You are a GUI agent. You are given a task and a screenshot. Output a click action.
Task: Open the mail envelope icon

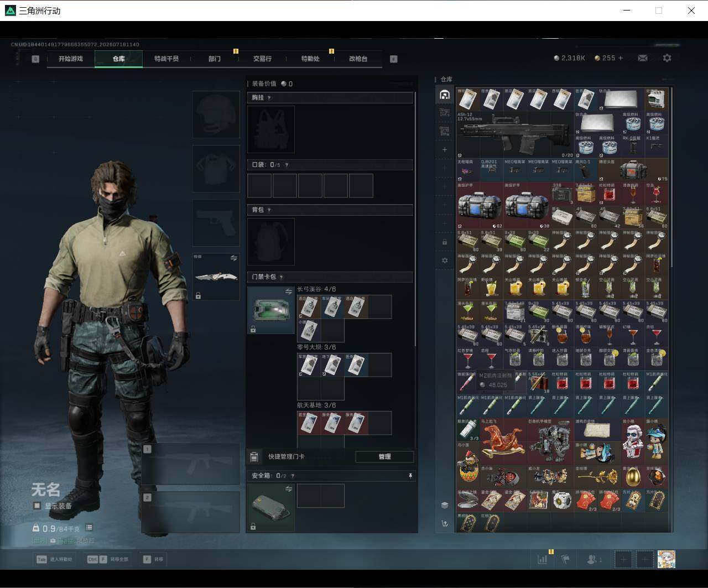coord(643,58)
